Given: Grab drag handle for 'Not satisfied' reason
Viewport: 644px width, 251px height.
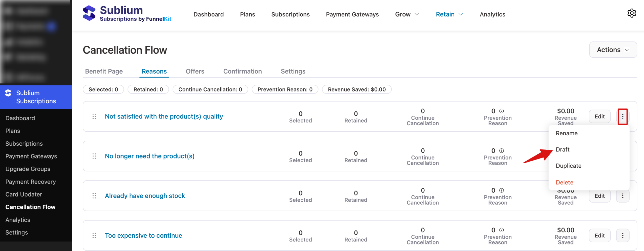Looking at the screenshot, I should tap(94, 116).
